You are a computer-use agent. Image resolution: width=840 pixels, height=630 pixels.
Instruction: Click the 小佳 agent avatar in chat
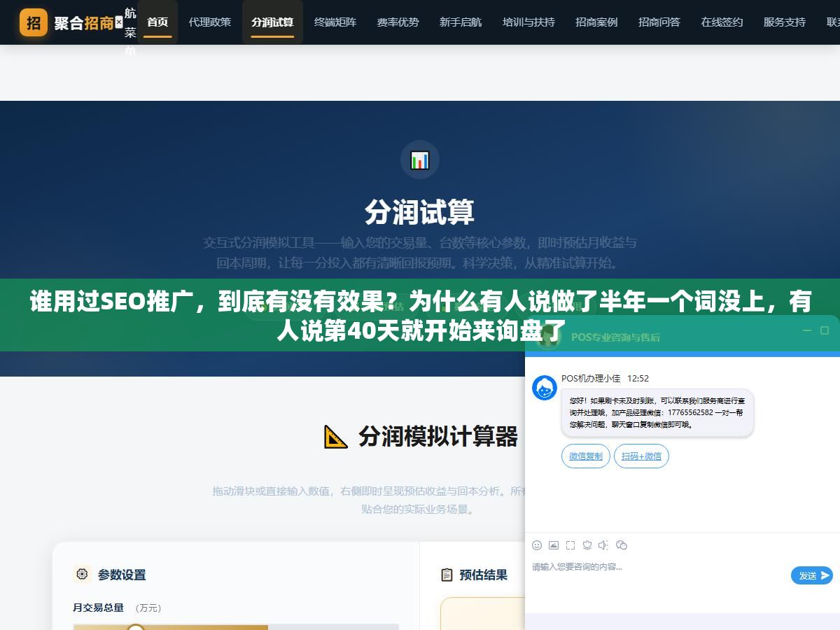point(545,388)
